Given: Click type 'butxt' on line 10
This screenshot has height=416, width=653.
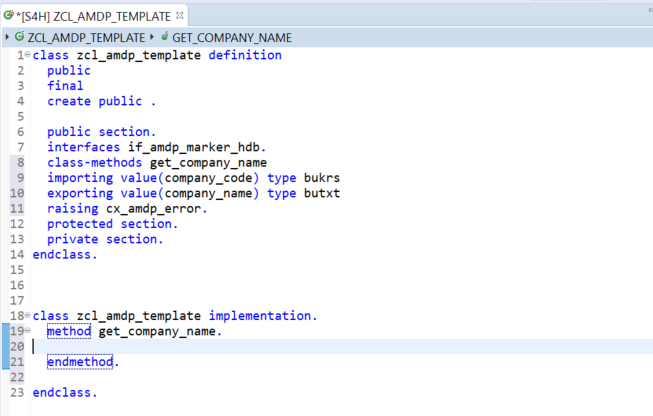Looking at the screenshot, I should (x=322, y=193).
